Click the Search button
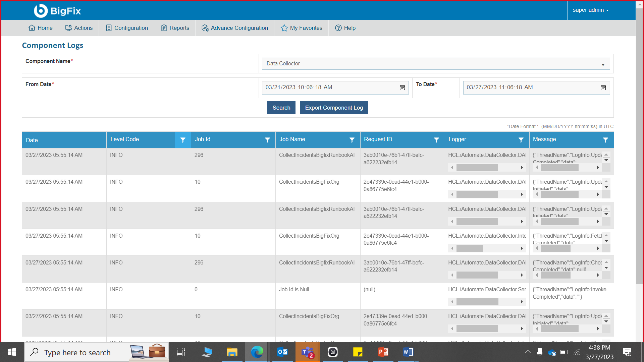Viewport: 644px width, 362px height. [281, 108]
